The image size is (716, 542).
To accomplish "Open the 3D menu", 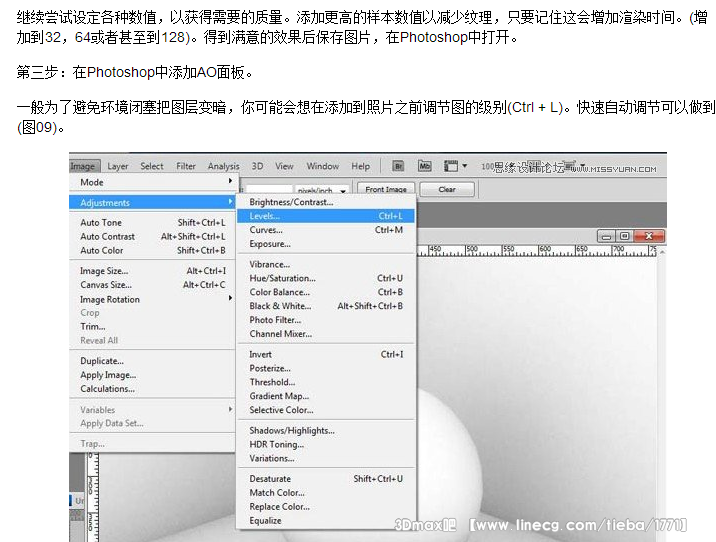I will pos(257,166).
